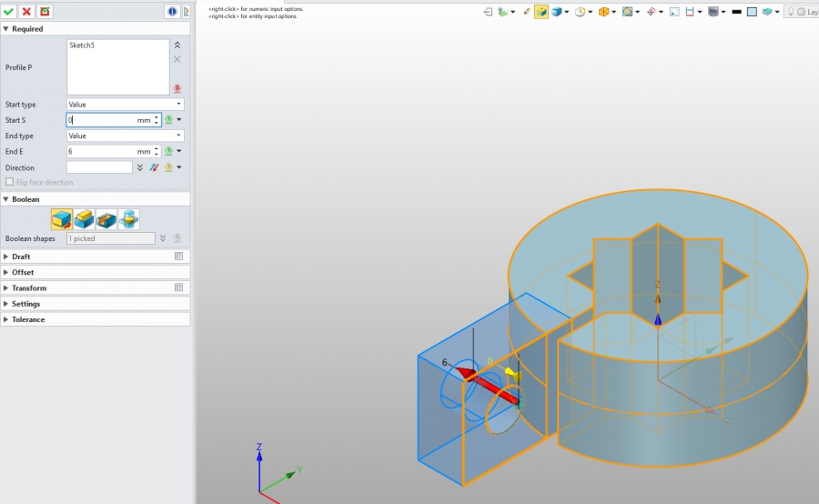This screenshot has width=819, height=504.
Task: Click the End E spinner arrows
Action: pos(157,151)
